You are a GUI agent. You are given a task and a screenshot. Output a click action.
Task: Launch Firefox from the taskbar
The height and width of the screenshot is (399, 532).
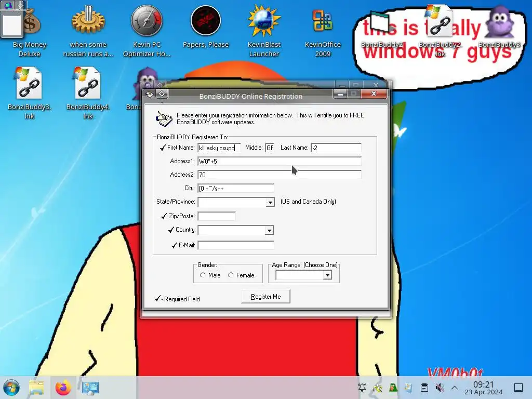coord(63,388)
